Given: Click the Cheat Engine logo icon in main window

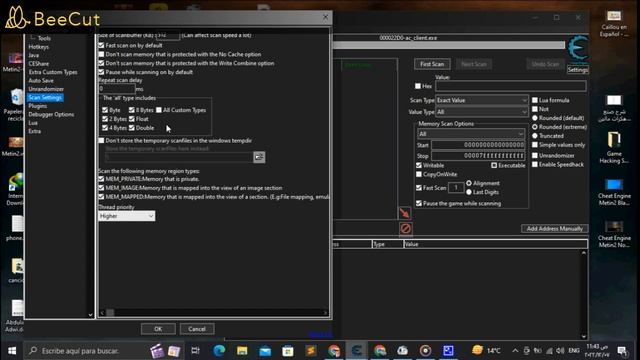Looking at the screenshot, I should (x=578, y=49).
